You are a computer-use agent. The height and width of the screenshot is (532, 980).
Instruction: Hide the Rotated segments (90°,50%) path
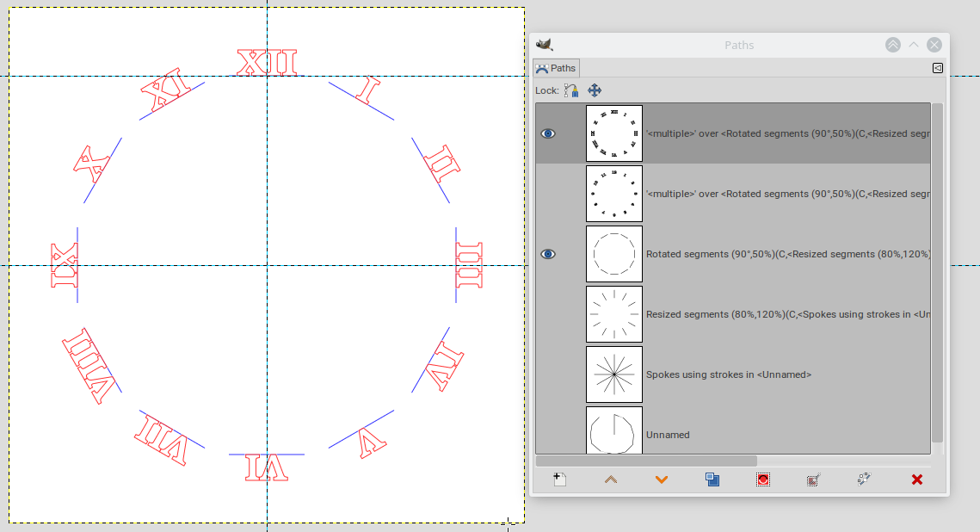[548, 255]
